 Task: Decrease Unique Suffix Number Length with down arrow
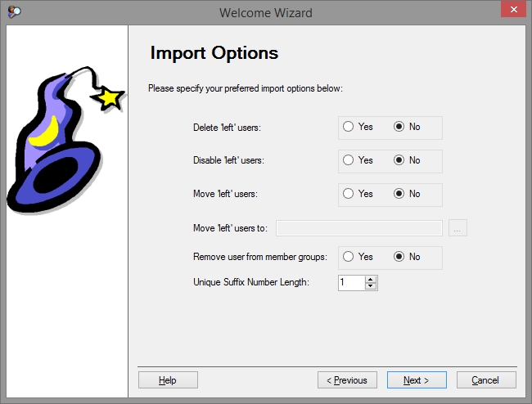(371, 286)
